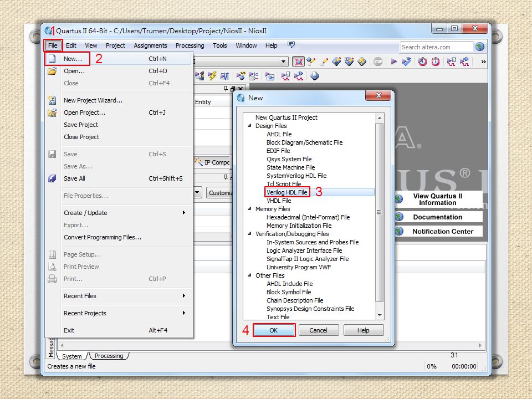Choose New... from the File menu
The width and height of the screenshot is (532, 399).
pos(118,59)
